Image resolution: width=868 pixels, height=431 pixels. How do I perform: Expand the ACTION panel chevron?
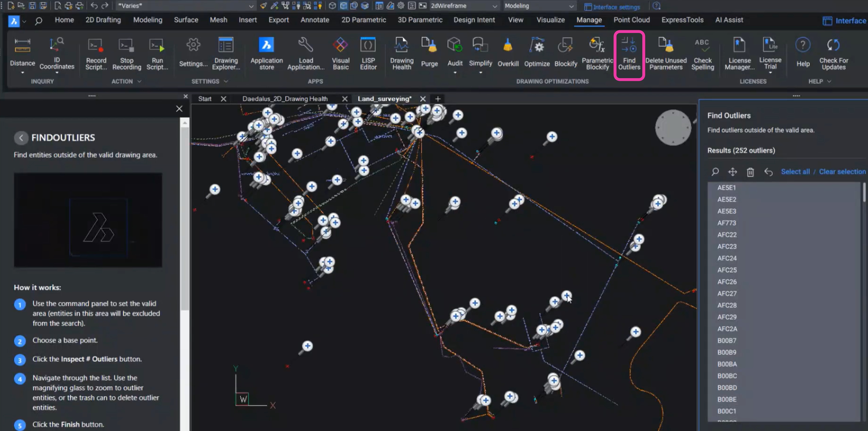140,81
